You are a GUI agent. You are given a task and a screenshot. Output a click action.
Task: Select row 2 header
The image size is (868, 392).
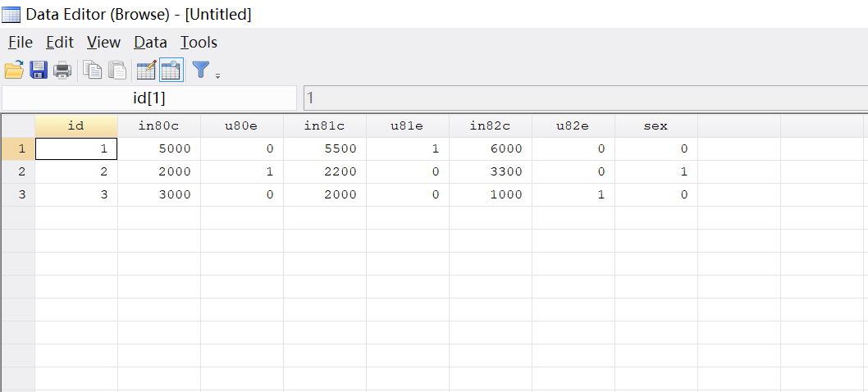pos(17,171)
